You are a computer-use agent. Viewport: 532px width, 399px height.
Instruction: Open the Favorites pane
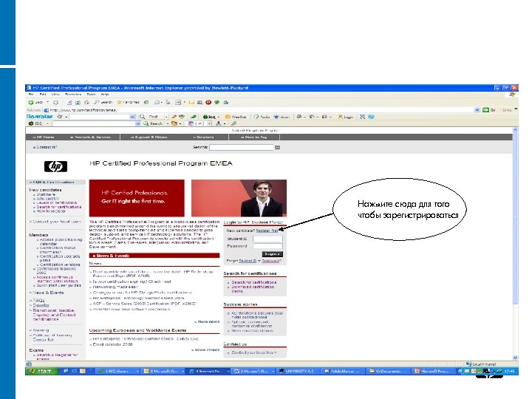128,102
